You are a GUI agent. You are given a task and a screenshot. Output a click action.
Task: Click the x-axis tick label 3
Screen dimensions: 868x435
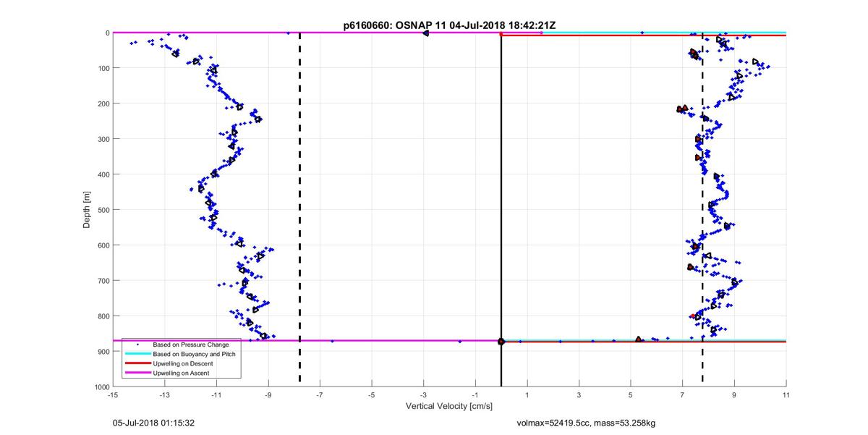[x=579, y=395]
